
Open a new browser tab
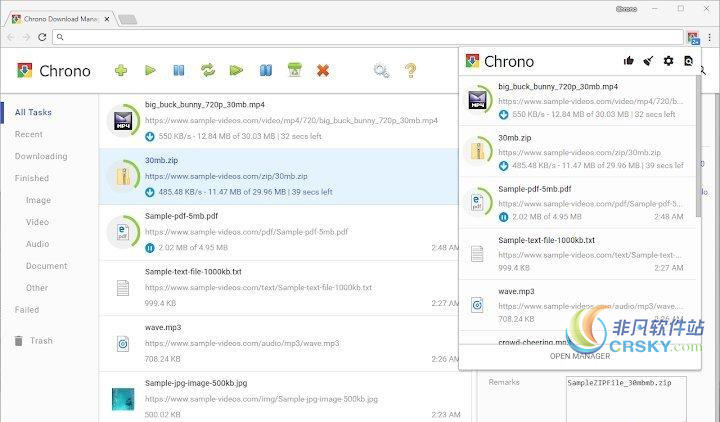pyautogui.click(x=127, y=19)
